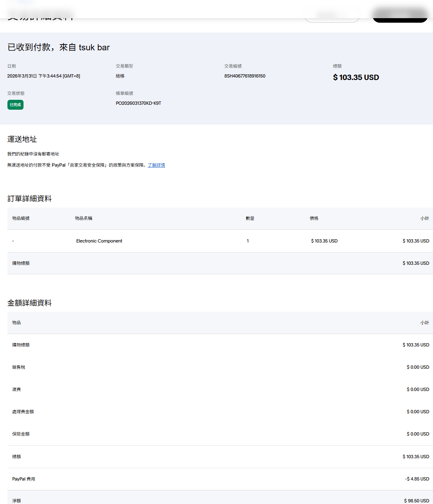Screen dimensions: 433x504
Task: Click the green 已完成 status badge
Action: [15, 105]
